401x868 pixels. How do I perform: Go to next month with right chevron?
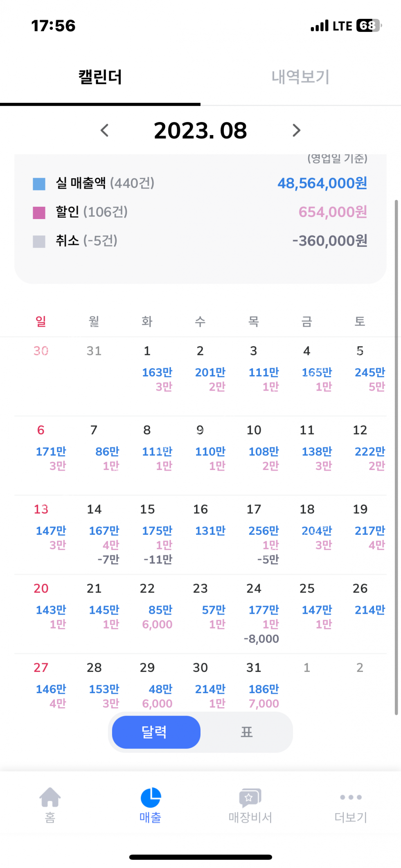coord(296,131)
